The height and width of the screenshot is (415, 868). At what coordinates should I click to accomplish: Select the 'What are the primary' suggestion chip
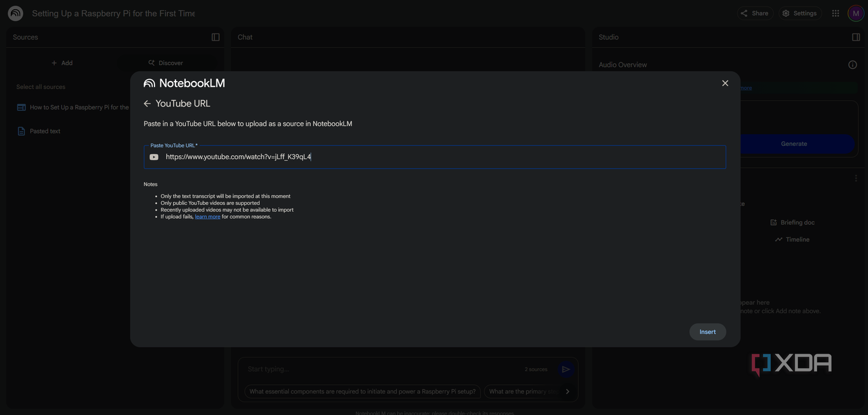click(x=523, y=392)
